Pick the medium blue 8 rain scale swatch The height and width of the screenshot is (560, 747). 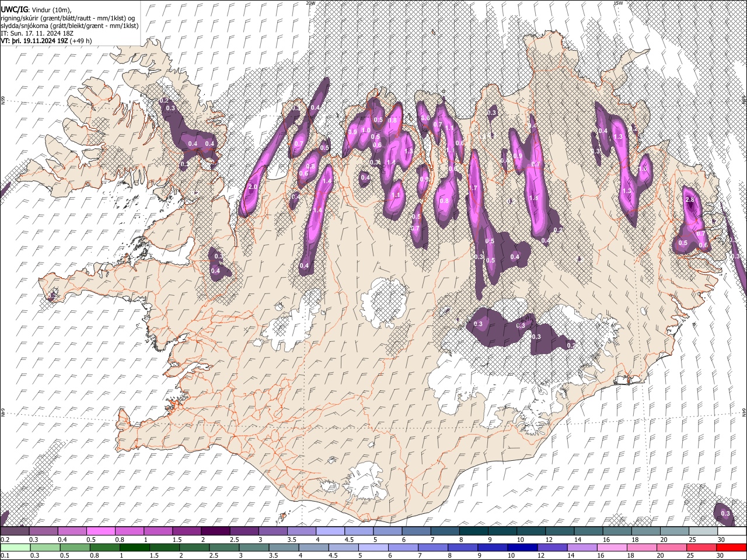(x=463, y=547)
